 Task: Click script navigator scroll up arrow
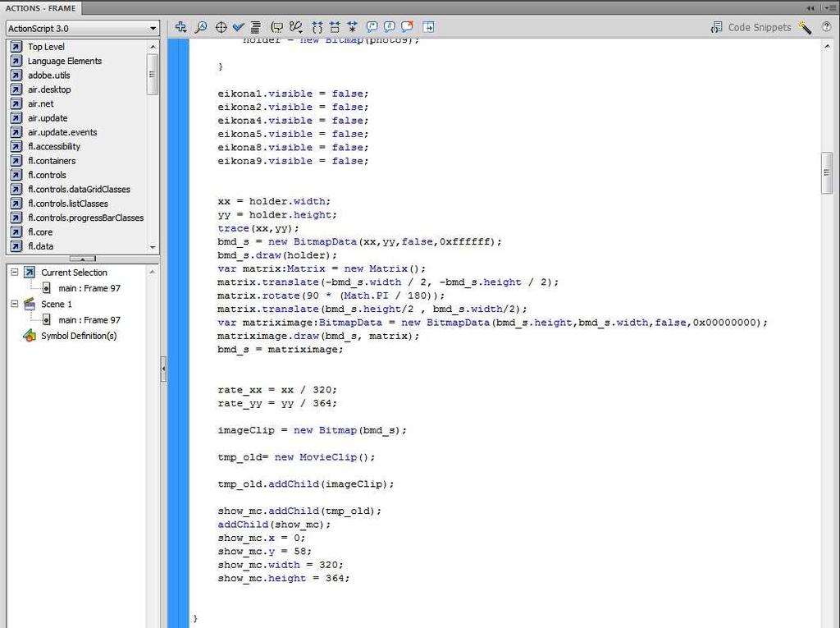(x=152, y=272)
